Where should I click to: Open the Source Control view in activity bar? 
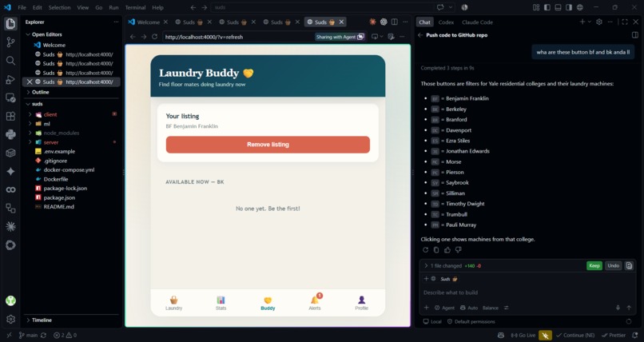pos(10,42)
